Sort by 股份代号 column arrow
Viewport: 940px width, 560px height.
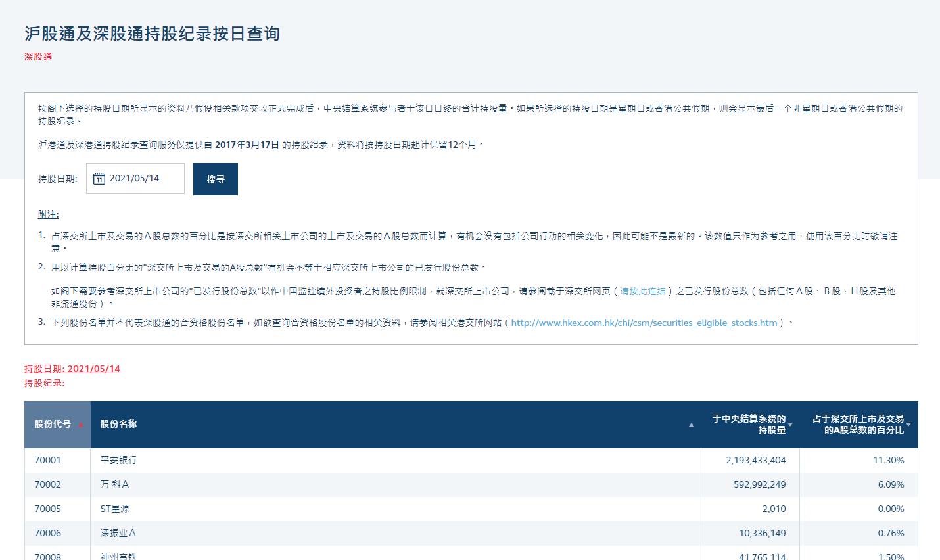(81, 425)
